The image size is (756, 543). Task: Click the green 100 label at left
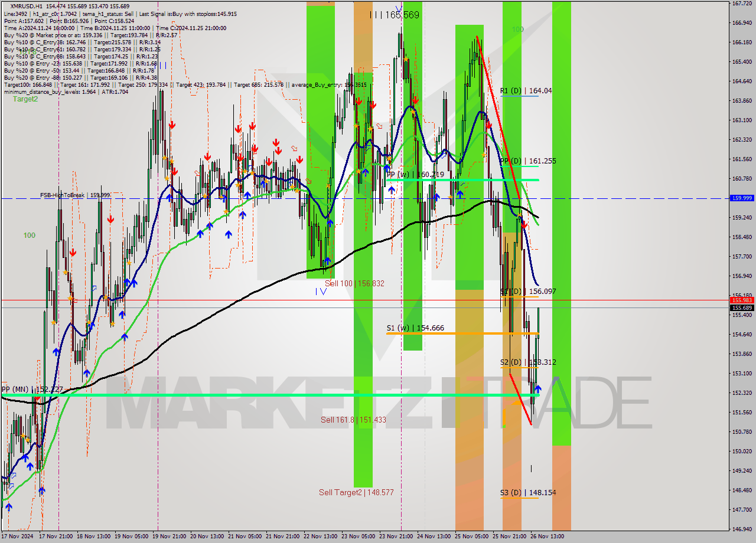coord(29,235)
